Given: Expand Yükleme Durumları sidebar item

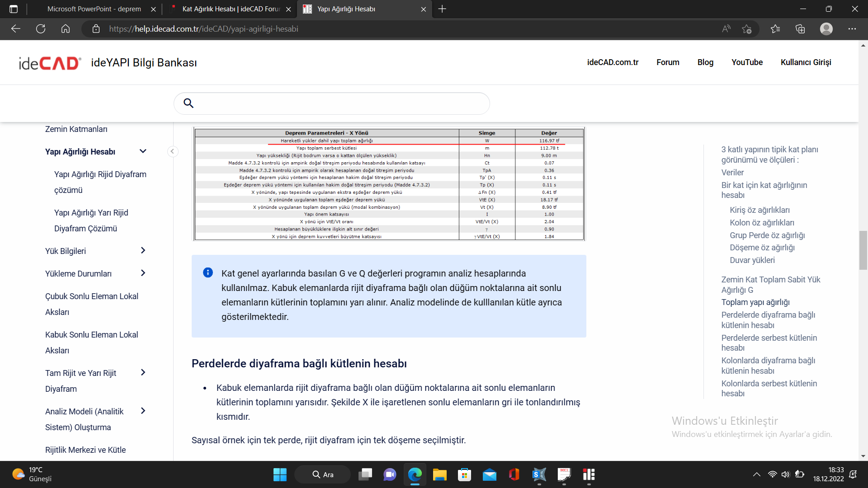Looking at the screenshot, I should [x=143, y=273].
